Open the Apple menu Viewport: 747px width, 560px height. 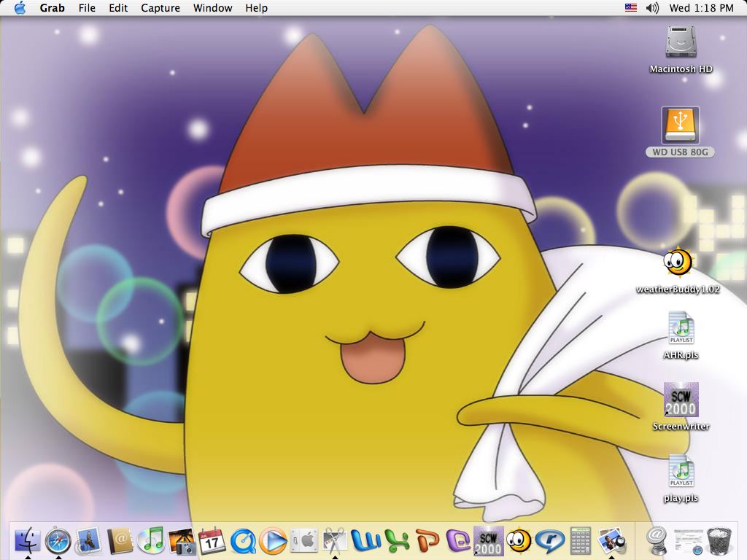point(20,7)
